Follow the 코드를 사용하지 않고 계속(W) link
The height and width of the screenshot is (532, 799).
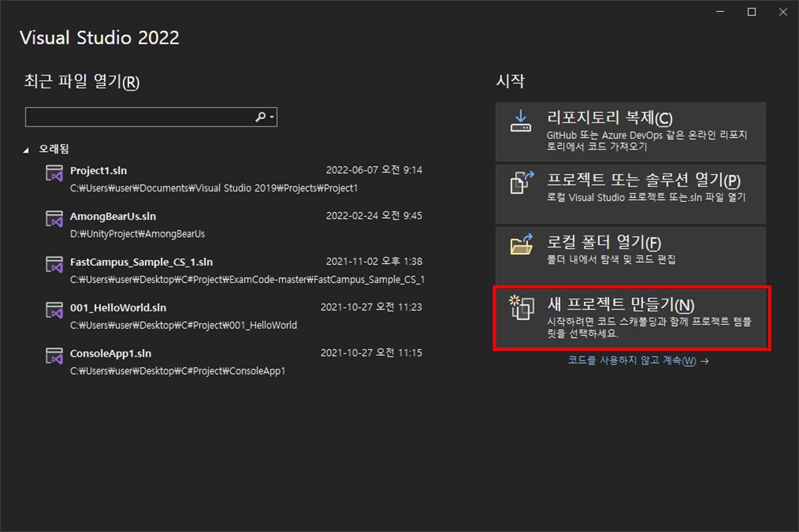pyautogui.click(x=638, y=361)
